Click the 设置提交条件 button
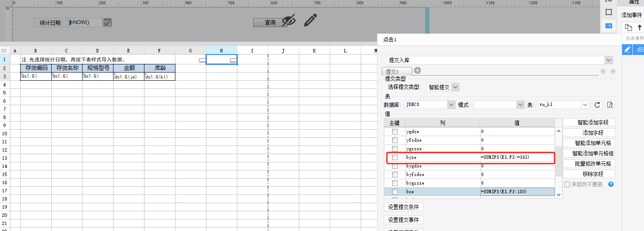 [x=404, y=207]
